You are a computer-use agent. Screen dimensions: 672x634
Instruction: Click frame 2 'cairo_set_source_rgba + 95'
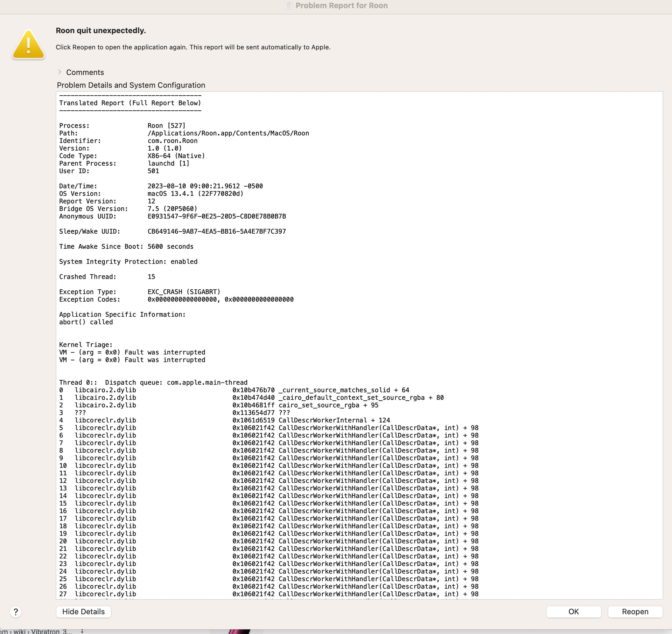[328, 405]
